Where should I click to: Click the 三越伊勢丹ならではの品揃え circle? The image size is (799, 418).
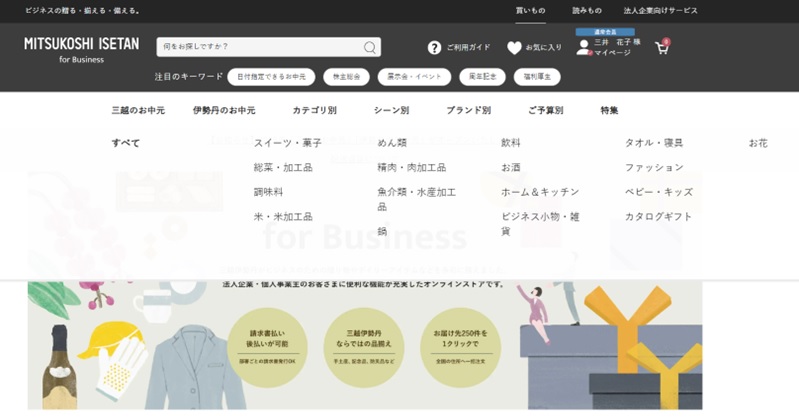[x=364, y=347]
